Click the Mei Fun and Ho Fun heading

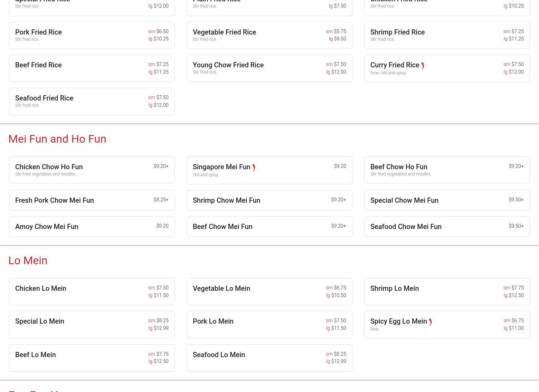coord(57,139)
